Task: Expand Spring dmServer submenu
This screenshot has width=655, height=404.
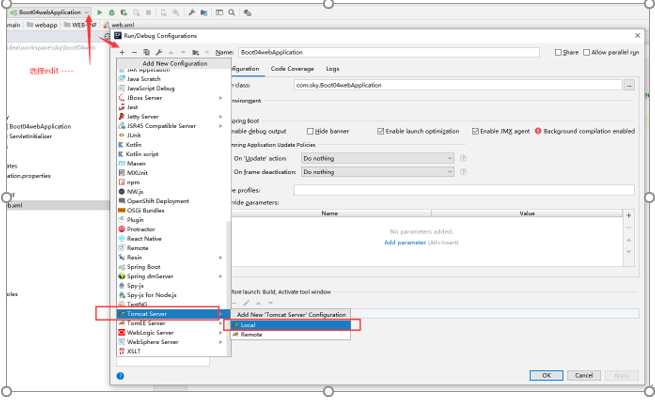Action: click(221, 276)
